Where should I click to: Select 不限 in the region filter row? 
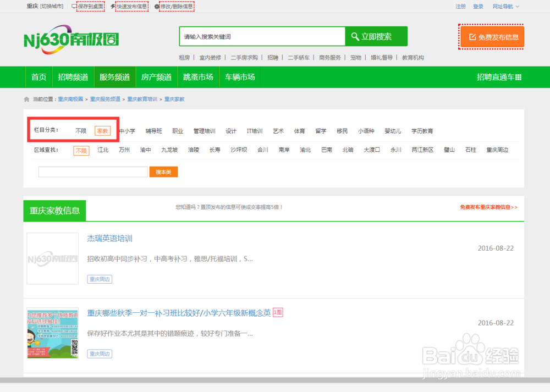tap(81, 150)
